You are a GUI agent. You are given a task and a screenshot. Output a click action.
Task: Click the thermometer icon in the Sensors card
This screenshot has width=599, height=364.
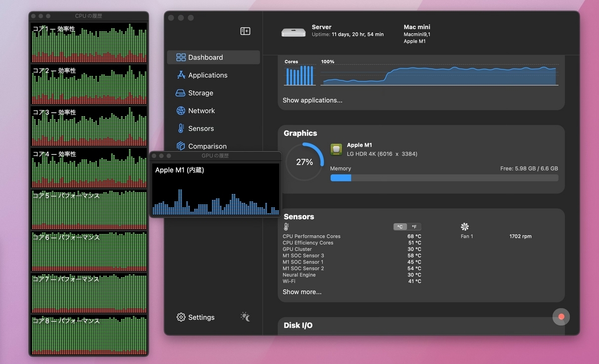click(286, 226)
